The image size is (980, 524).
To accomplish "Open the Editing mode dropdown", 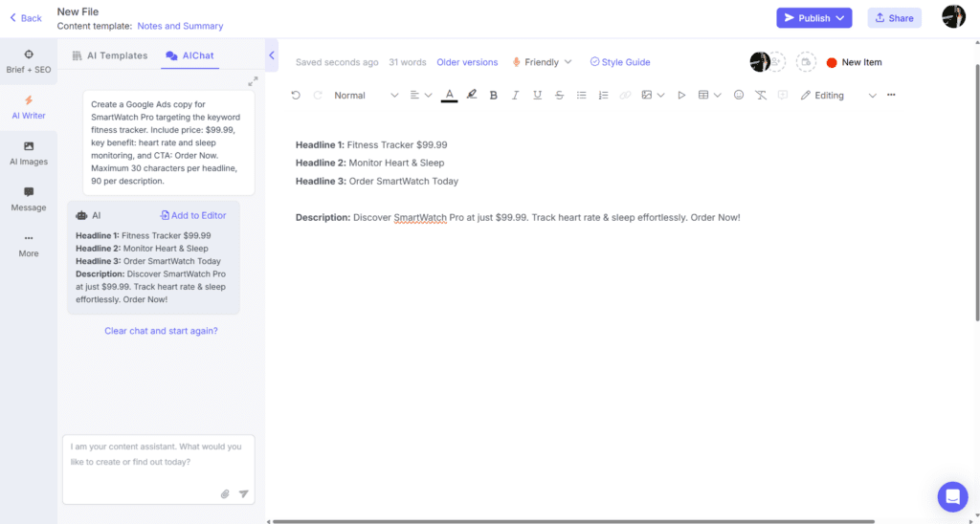I will click(838, 95).
